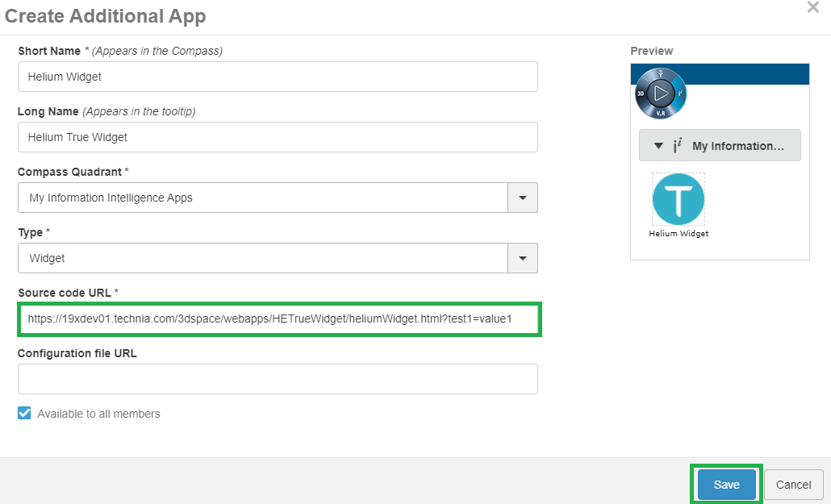
Task: Click the empty Configuration file URL field
Action: (x=278, y=379)
